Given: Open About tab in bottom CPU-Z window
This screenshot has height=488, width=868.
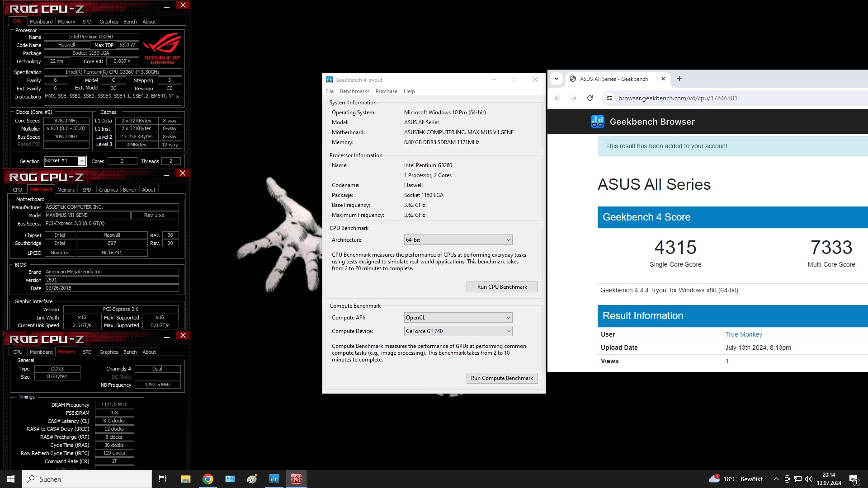Looking at the screenshot, I should [149, 352].
